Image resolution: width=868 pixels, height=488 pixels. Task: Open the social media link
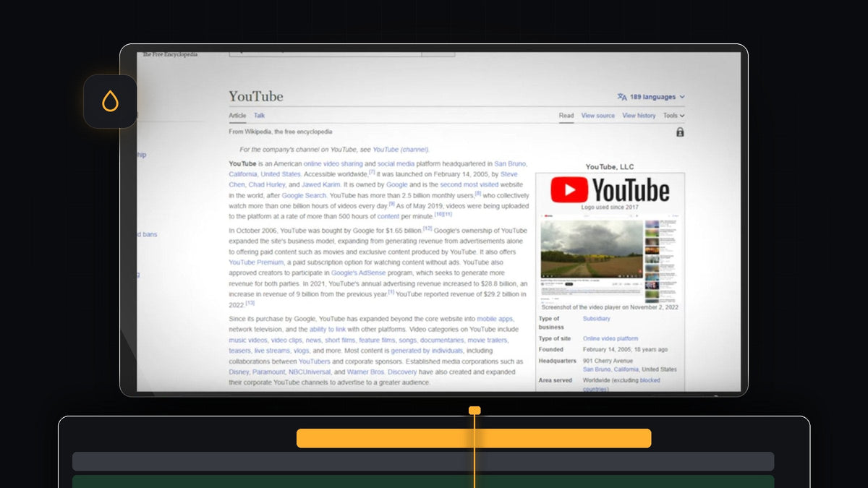tap(396, 164)
